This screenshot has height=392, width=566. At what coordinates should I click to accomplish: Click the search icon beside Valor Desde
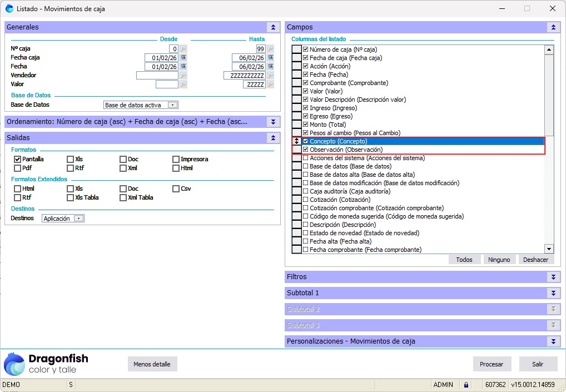pyautogui.click(x=183, y=85)
